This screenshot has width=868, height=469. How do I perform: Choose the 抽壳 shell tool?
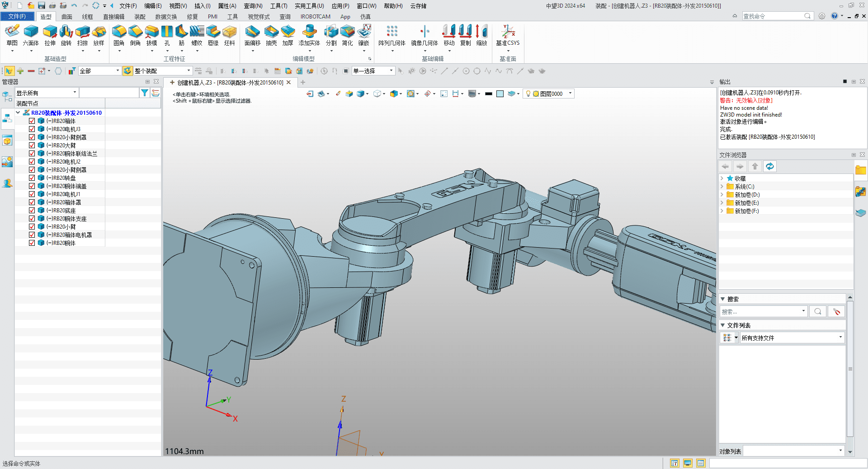click(271, 35)
